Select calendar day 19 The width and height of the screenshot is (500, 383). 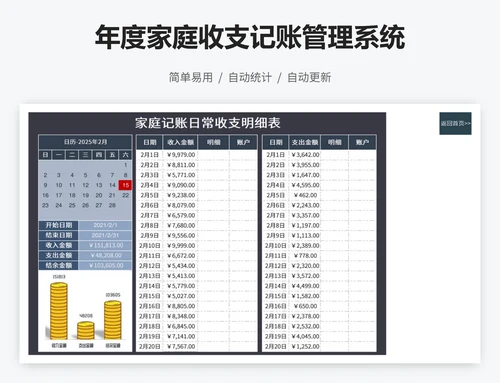(x=85, y=195)
